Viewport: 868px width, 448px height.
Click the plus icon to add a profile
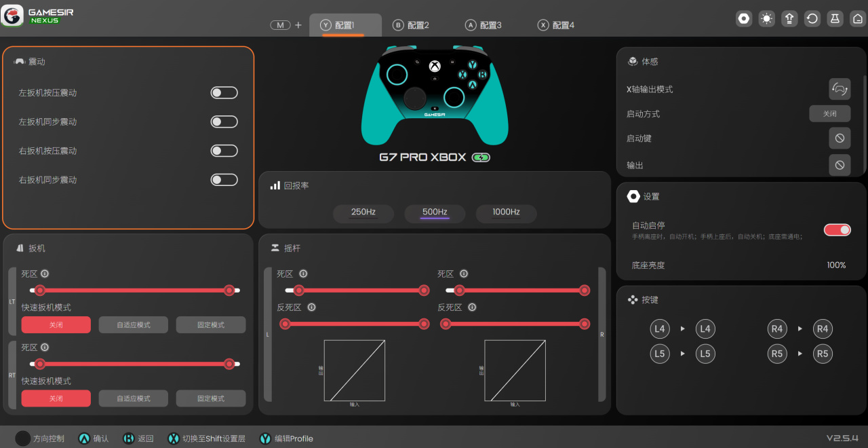pos(298,25)
